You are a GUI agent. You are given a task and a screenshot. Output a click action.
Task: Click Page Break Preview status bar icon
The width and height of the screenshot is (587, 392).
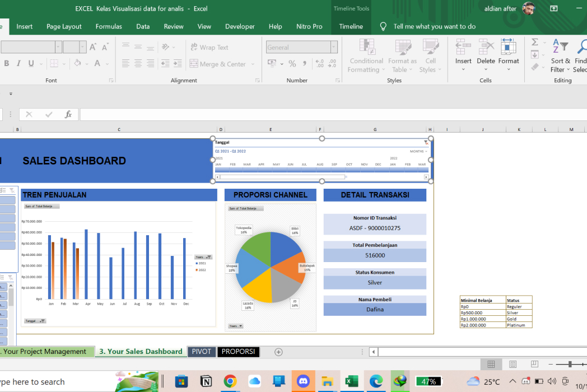[x=534, y=364]
